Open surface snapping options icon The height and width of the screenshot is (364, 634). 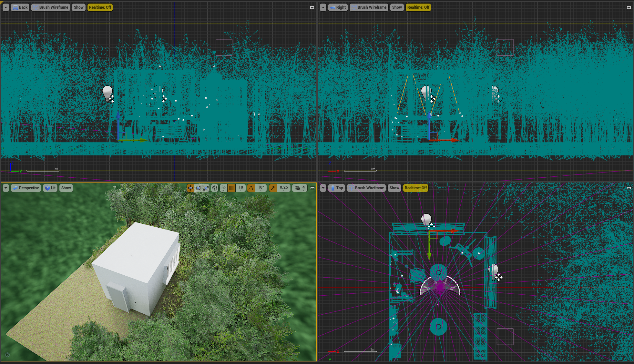pyautogui.click(x=223, y=188)
